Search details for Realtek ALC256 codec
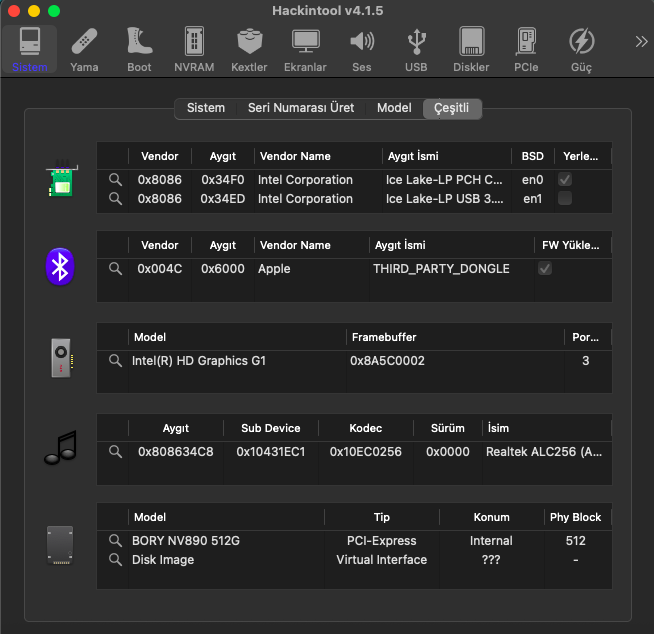 (116, 451)
